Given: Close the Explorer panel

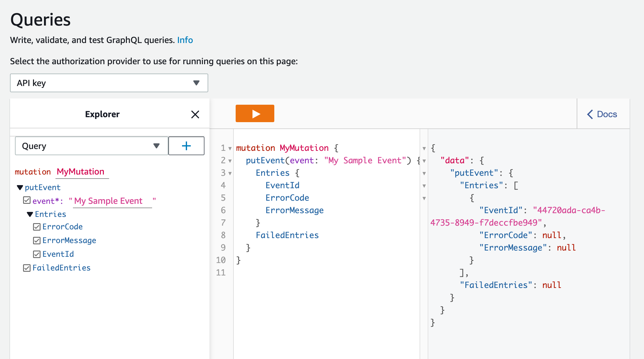Looking at the screenshot, I should click(x=195, y=114).
